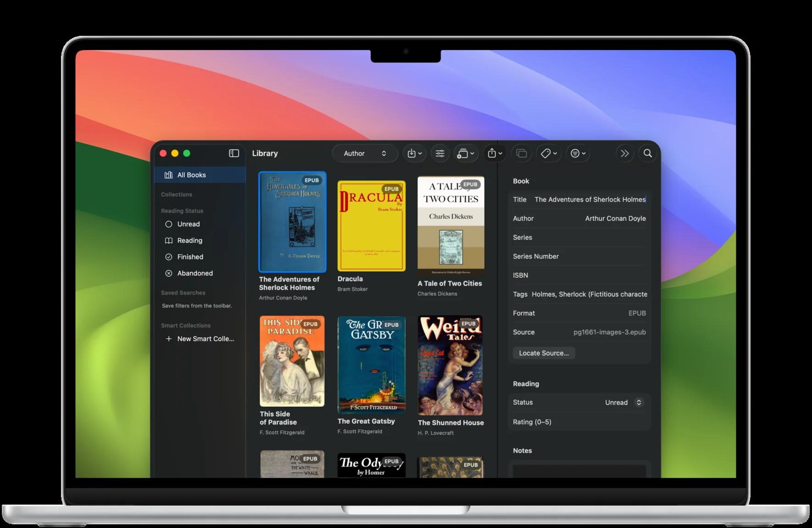Image resolution: width=812 pixels, height=528 pixels.
Task: Open the import books toolbar menu
Action: coord(415,153)
